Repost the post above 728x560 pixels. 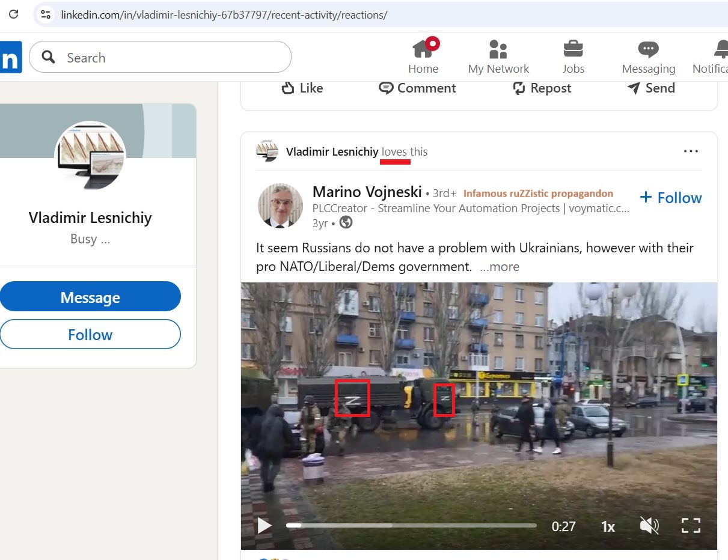click(x=542, y=88)
